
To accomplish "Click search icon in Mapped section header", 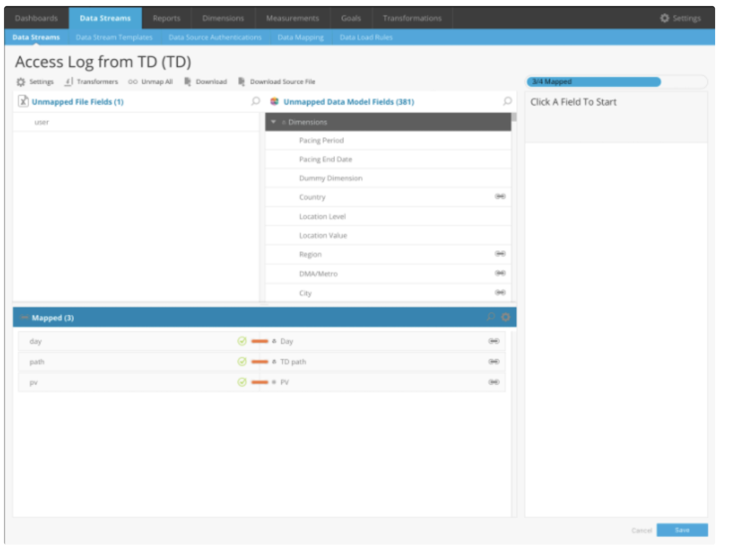I will coord(491,317).
